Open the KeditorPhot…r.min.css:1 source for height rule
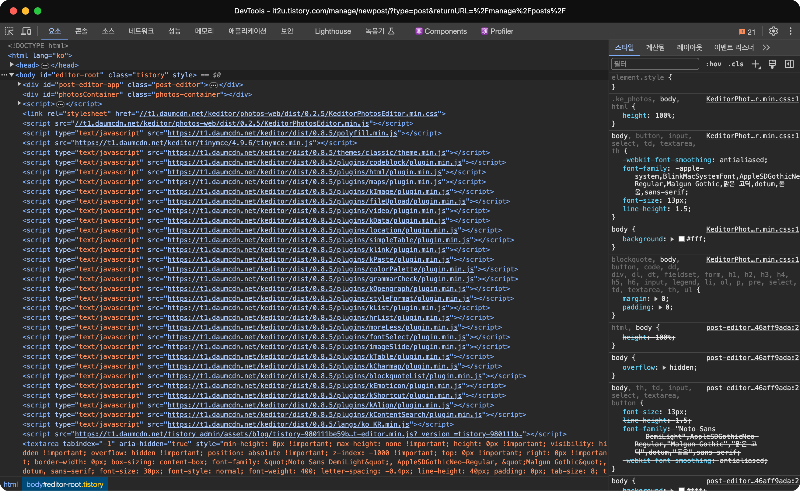800x491 pixels. tap(752, 99)
